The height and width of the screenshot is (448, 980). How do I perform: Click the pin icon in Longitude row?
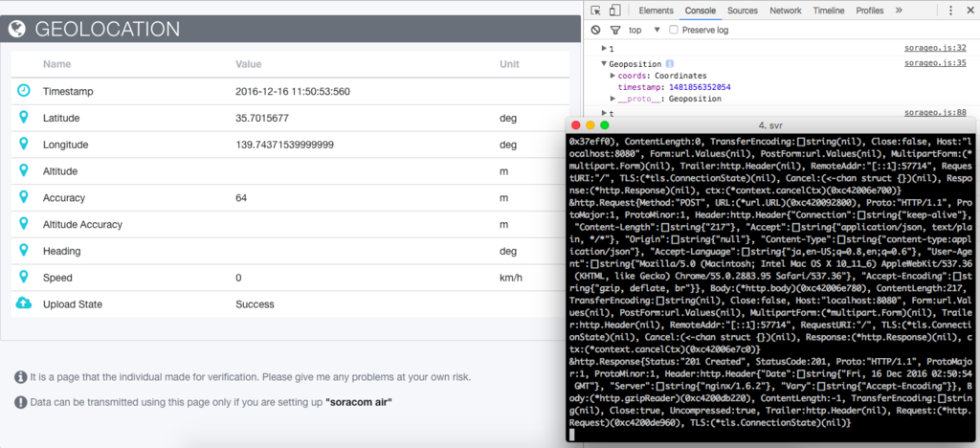point(24,145)
